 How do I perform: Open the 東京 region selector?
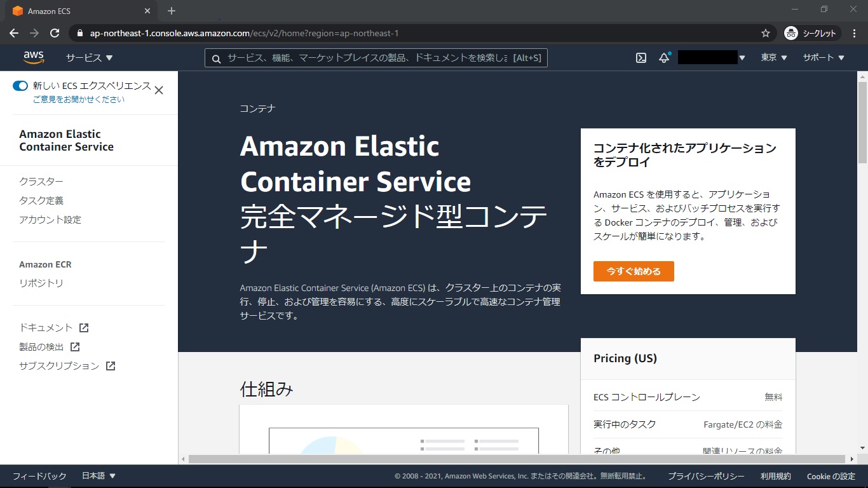[773, 58]
